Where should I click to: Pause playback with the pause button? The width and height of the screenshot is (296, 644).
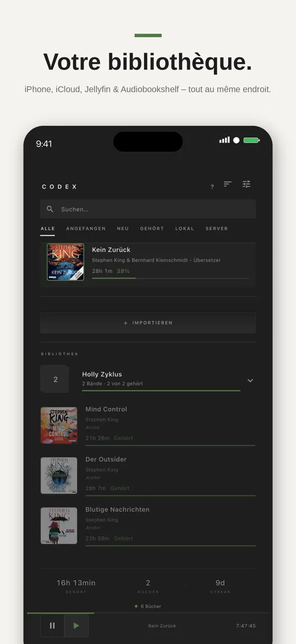pyautogui.click(x=52, y=626)
